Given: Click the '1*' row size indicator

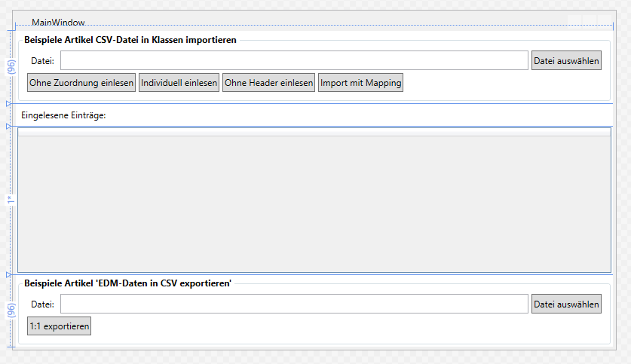Looking at the screenshot, I should [10, 200].
